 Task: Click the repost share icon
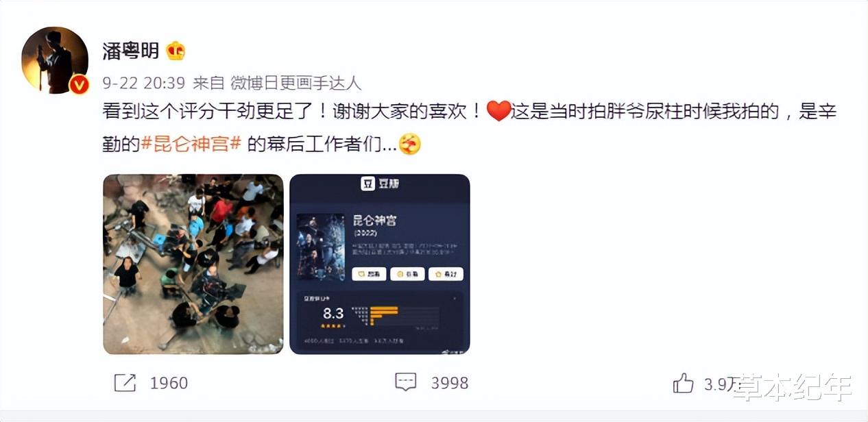[125, 382]
